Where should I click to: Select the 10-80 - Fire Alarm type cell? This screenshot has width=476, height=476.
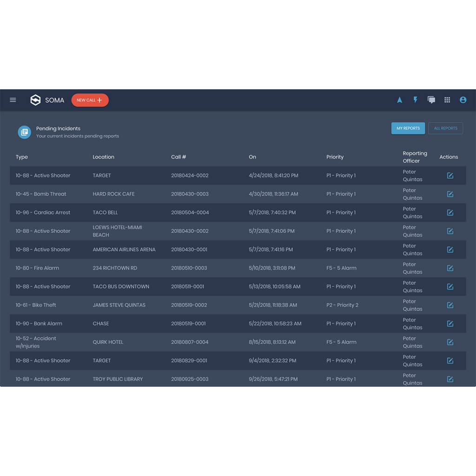[37, 268]
